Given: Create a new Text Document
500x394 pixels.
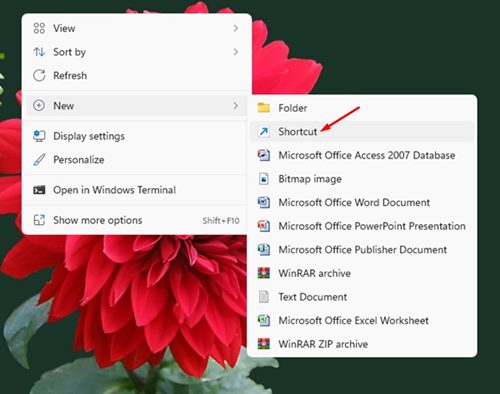Looking at the screenshot, I should (362, 297).
